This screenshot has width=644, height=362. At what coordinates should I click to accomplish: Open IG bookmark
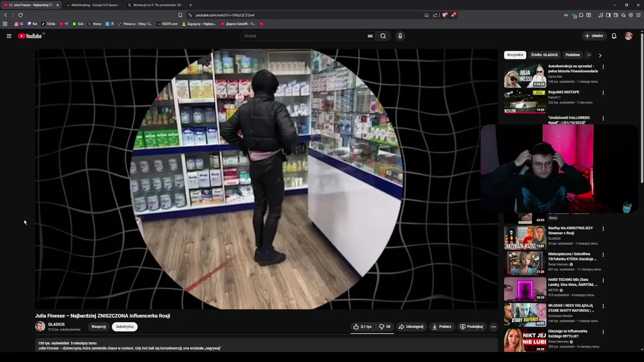(x=19, y=24)
